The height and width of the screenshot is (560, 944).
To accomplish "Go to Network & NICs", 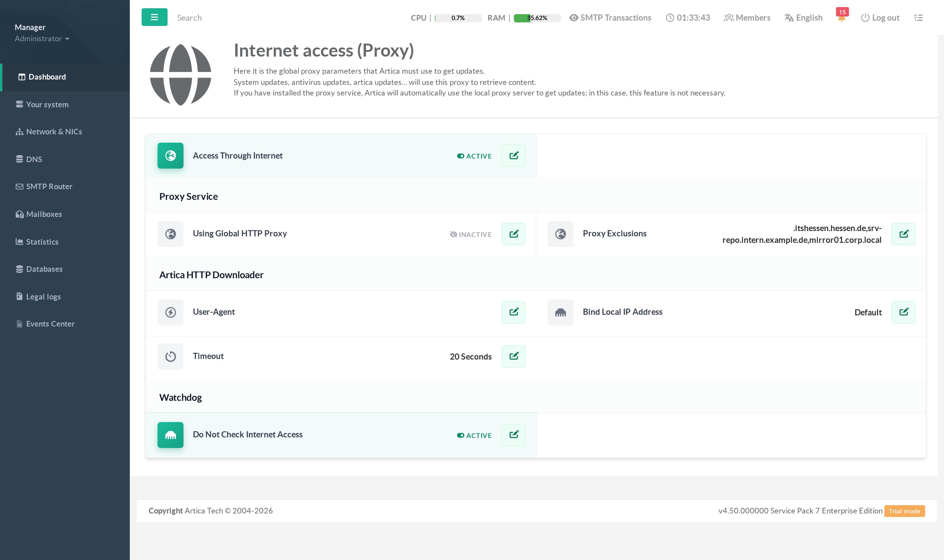I will [x=65, y=132].
